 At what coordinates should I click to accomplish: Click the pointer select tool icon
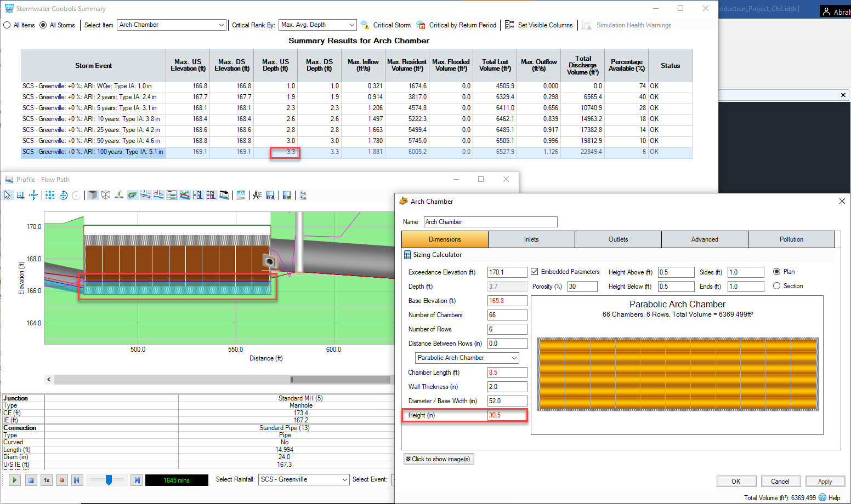(x=7, y=195)
